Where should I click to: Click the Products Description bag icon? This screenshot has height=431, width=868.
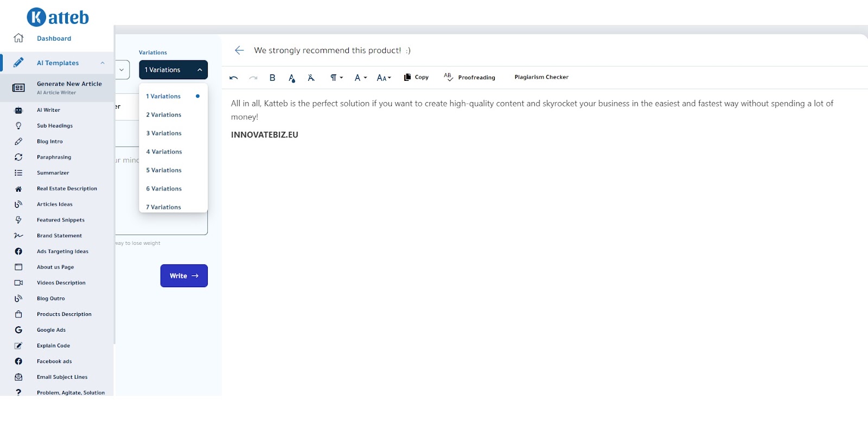(18, 314)
